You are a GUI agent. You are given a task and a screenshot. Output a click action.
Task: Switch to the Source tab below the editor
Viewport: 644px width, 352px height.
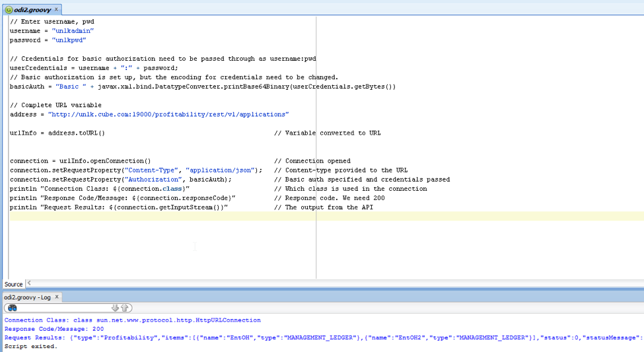[13, 284]
